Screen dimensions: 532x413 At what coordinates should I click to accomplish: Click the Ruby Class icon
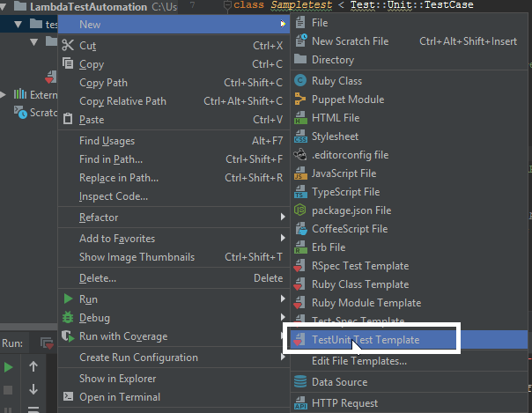[300, 81]
